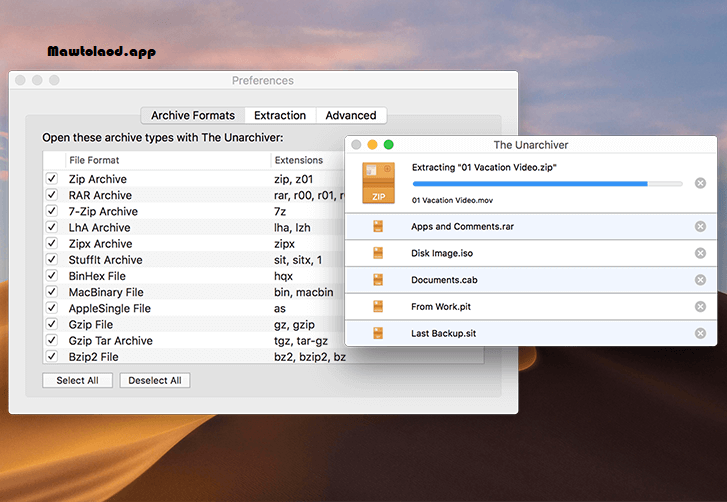
Task: Remove From Work.pit from queue
Action: (x=700, y=306)
